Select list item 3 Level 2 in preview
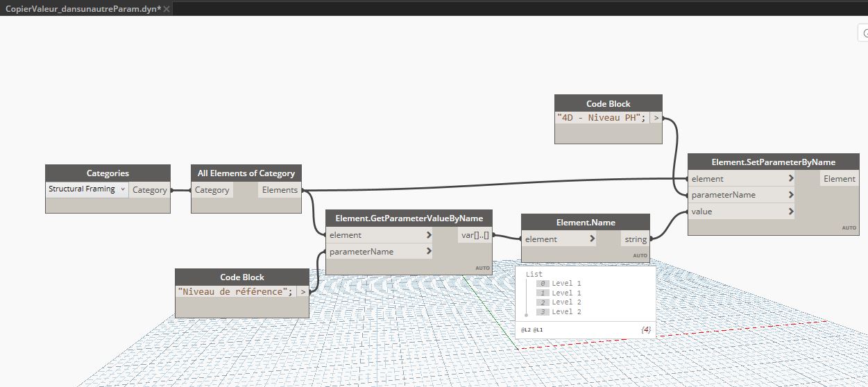 click(565, 312)
